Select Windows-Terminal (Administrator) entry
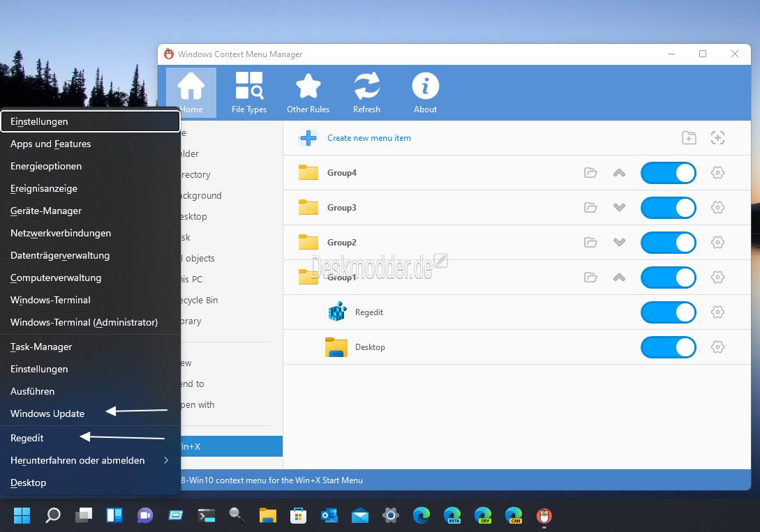The width and height of the screenshot is (760, 532). tap(90, 322)
